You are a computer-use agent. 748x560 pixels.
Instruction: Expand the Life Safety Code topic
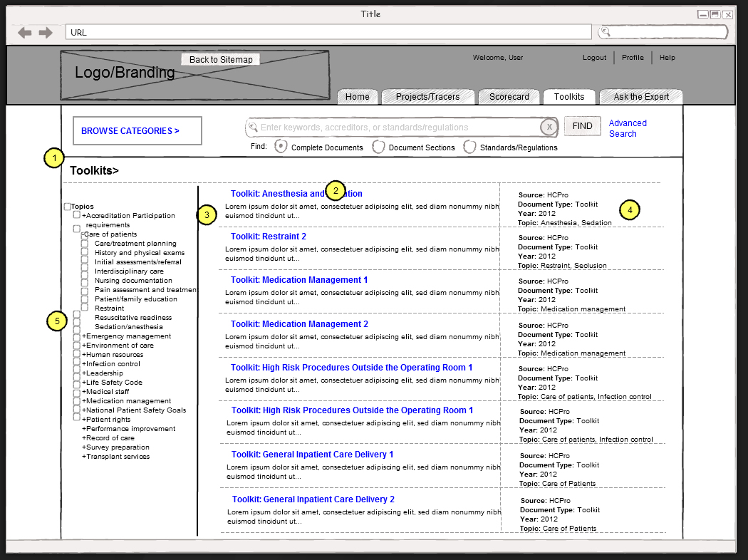pyautogui.click(x=84, y=383)
